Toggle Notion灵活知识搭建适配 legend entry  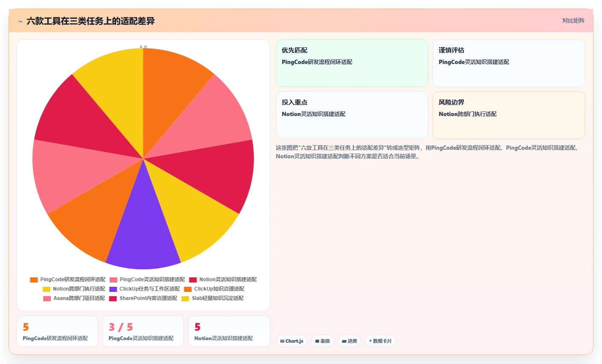tap(223, 280)
